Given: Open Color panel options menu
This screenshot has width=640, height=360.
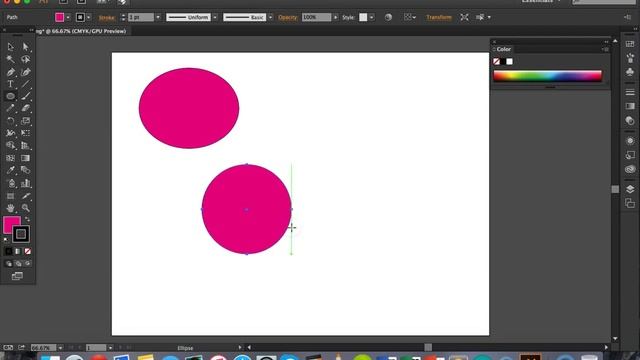Looking at the screenshot, I should pyautogui.click(x=605, y=49).
